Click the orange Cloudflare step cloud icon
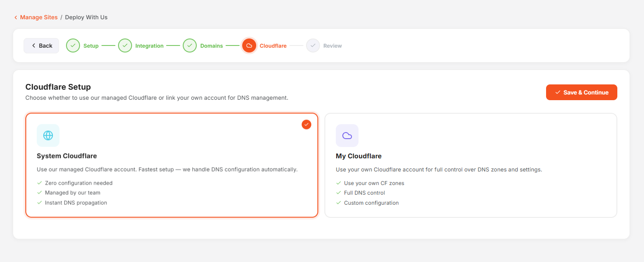Image resolution: width=644 pixels, height=262 pixels. point(249,45)
